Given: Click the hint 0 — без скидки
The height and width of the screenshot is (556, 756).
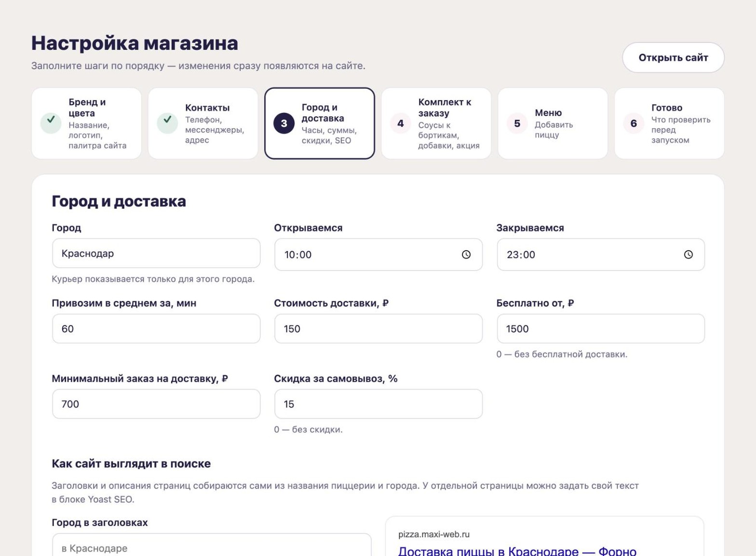Looking at the screenshot, I should click(308, 430).
